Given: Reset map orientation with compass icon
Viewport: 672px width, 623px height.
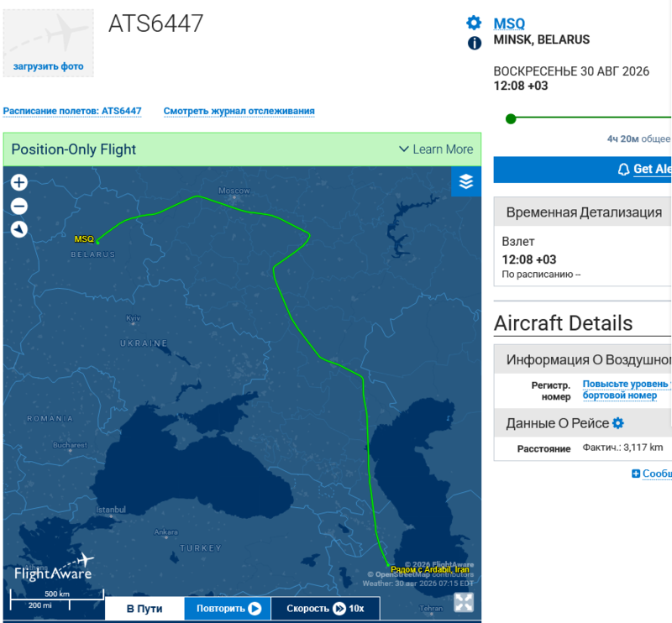Looking at the screenshot, I should pyautogui.click(x=18, y=230).
